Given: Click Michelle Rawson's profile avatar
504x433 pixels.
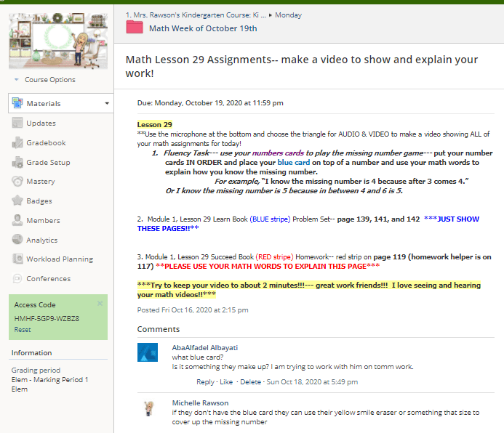Looking at the screenshot, I should [x=148, y=408].
